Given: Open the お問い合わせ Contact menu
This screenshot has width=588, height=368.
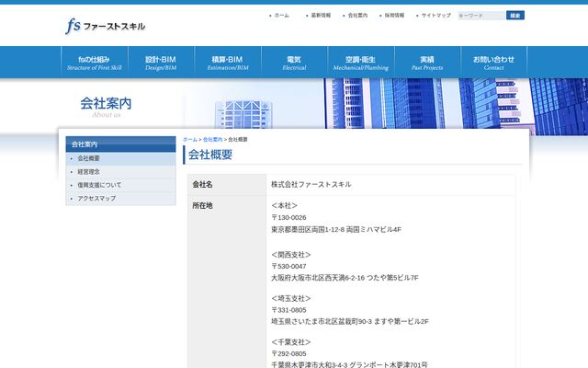Looking at the screenshot, I should point(493,63).
